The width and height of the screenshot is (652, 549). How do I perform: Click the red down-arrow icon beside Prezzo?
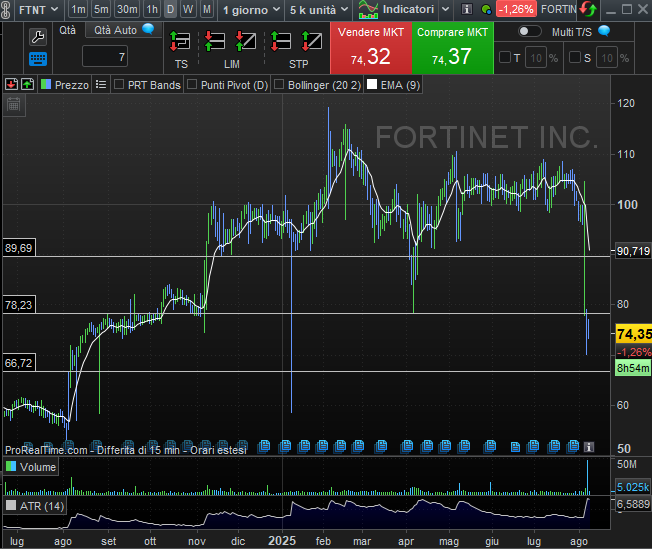(10, 85)
